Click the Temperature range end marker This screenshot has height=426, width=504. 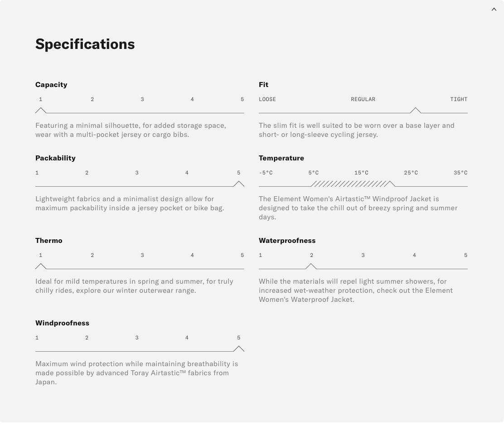tap(391, 184)
